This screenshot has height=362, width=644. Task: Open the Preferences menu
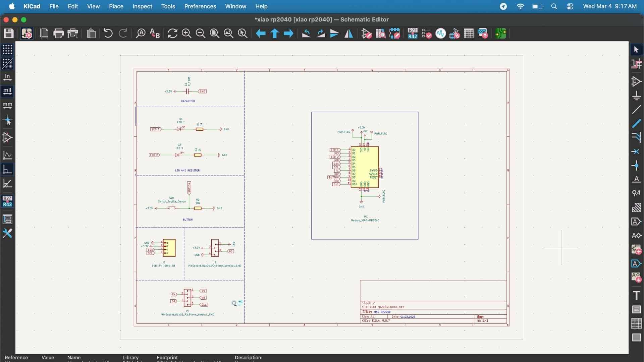(x=200, y=6)
